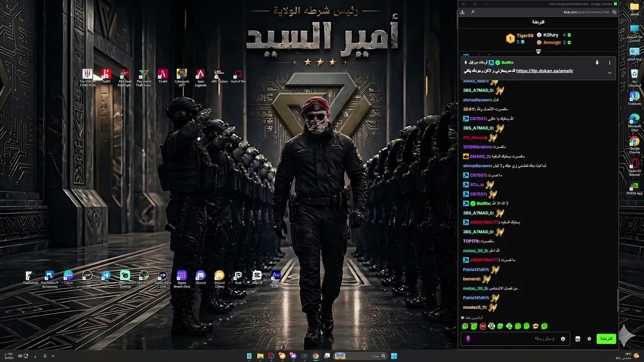This screenshot has width=644, height=362.
Task: Open Windows Start button on taskbar
Action: pos(394,356)
